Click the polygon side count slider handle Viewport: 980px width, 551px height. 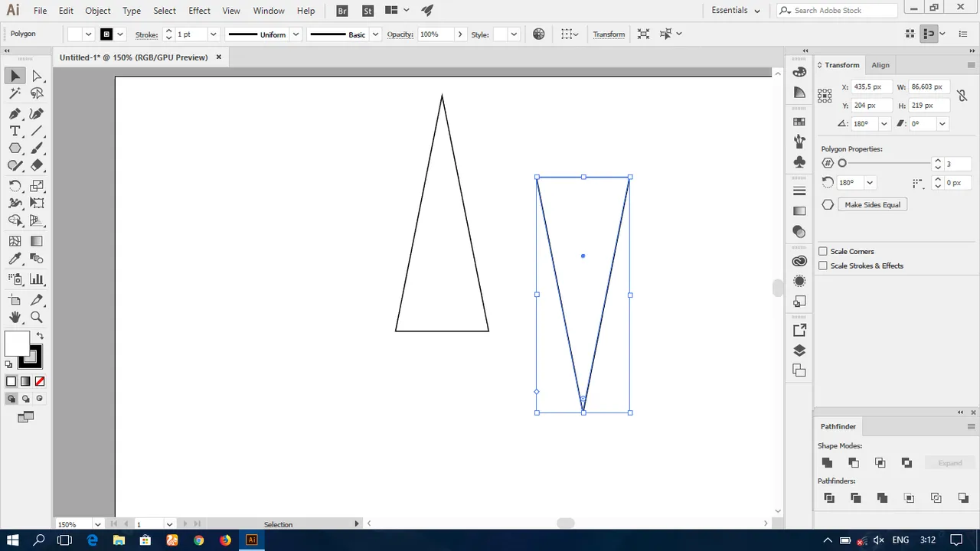[842, 163]
